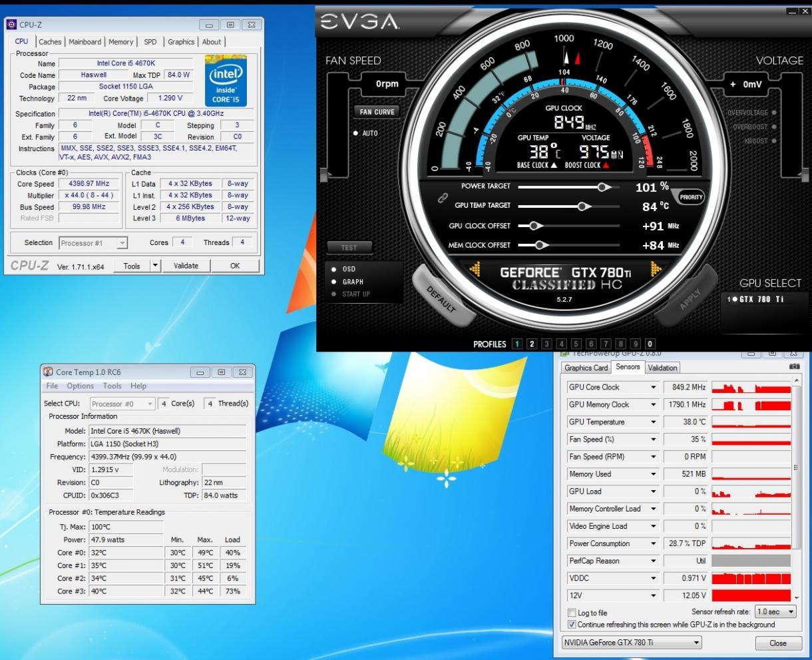Click the GPU TEMP TARGET slider handle
The height and width of the screenshot is (660, 812).
(x=583, y=206)
